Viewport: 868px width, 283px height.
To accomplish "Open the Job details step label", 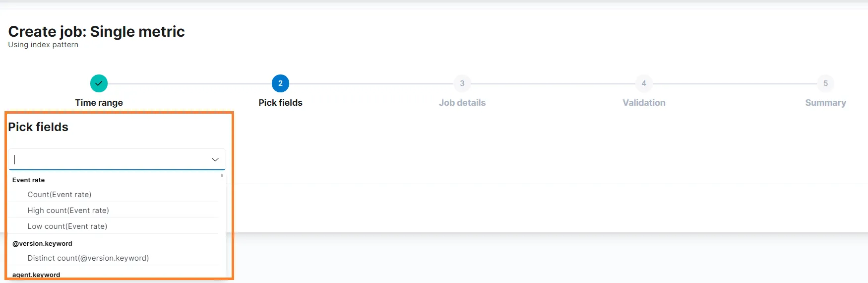I will click(x=462, y=103).
